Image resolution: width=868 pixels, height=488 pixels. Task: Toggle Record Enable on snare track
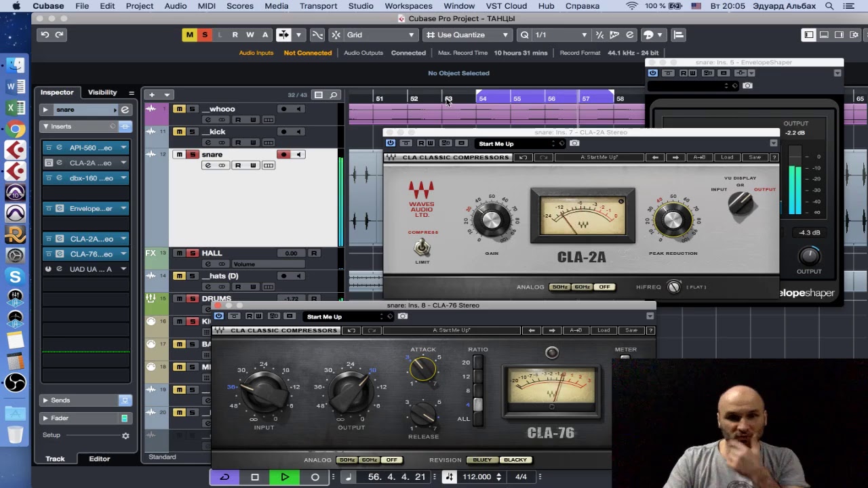(283, 155)
